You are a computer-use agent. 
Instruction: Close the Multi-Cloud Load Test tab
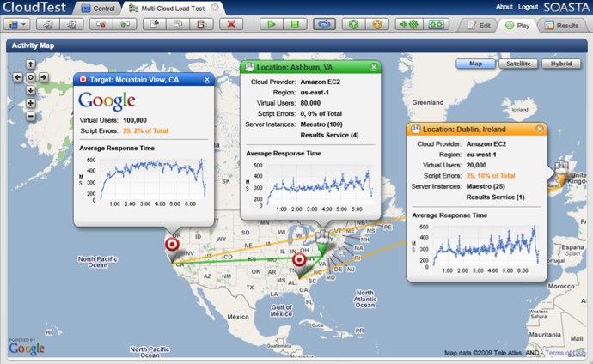(x=215, y=8)
